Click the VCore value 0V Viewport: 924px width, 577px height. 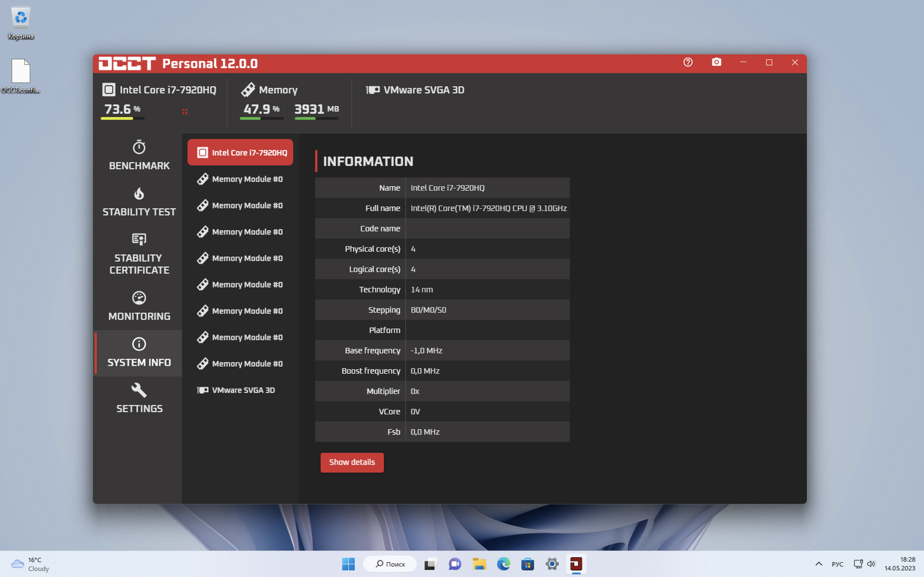tap(415, 411)
